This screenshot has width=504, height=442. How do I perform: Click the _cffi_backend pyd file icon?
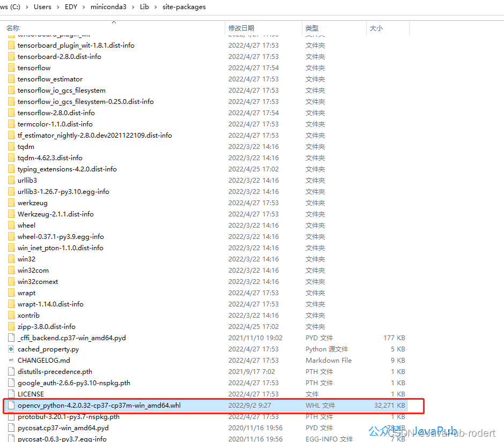pyautogui.click(x=12, y=338)
